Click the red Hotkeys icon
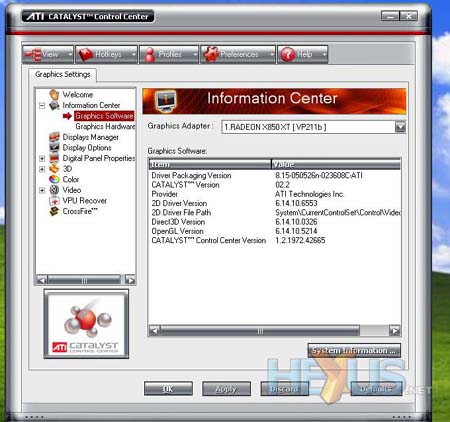The height and width of the screenshot is (422, 450). pyautogui.click(x=85, y=55)
